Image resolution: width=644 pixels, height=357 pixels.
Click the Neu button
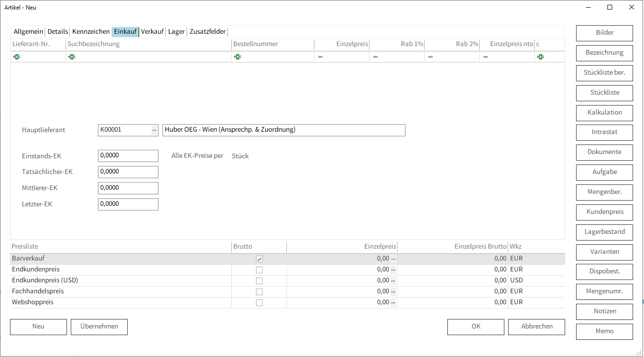(38, 327)
